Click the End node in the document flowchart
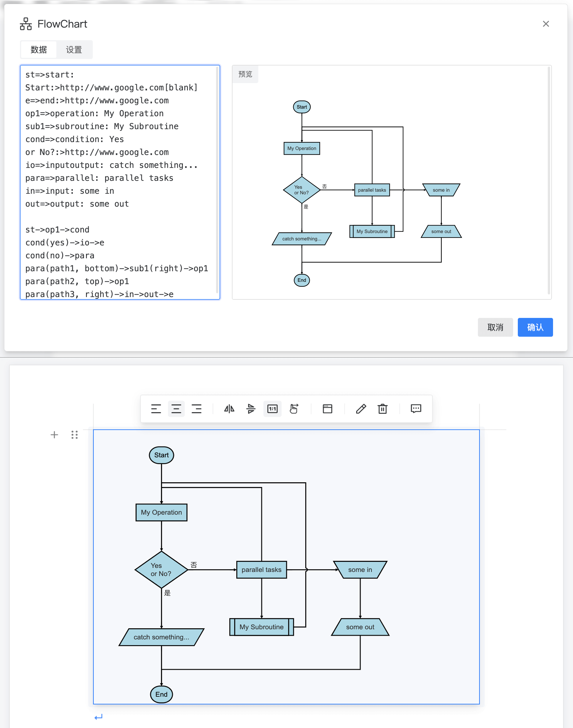The image size is (573, 728). (x=161, y=695)
